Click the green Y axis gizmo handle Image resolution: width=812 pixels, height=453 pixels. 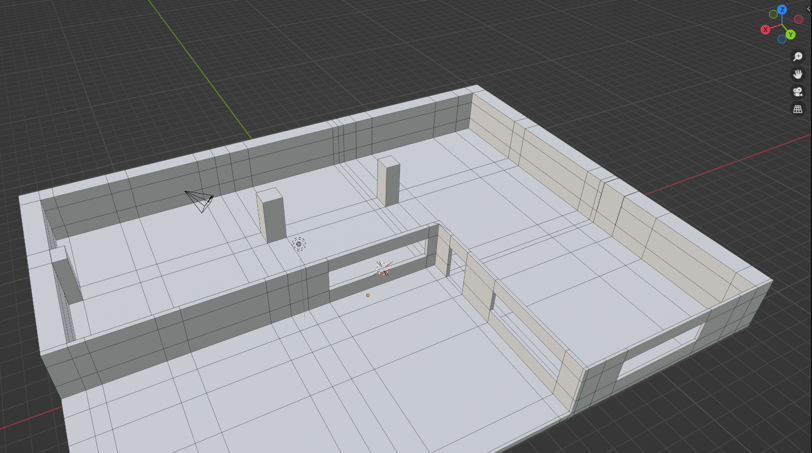pos(790,35)
